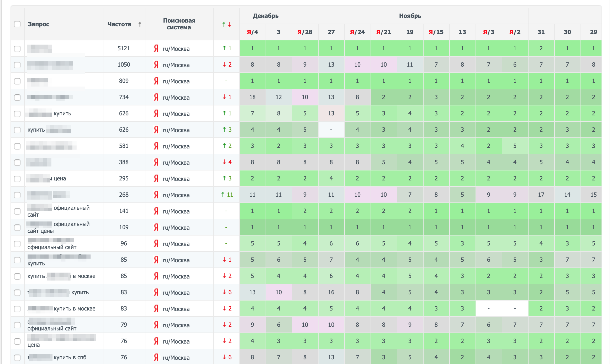Viewport: 612px width, 364px height.
Task: Click the green-red change arrows header icon
Action: tap(226, 24)
